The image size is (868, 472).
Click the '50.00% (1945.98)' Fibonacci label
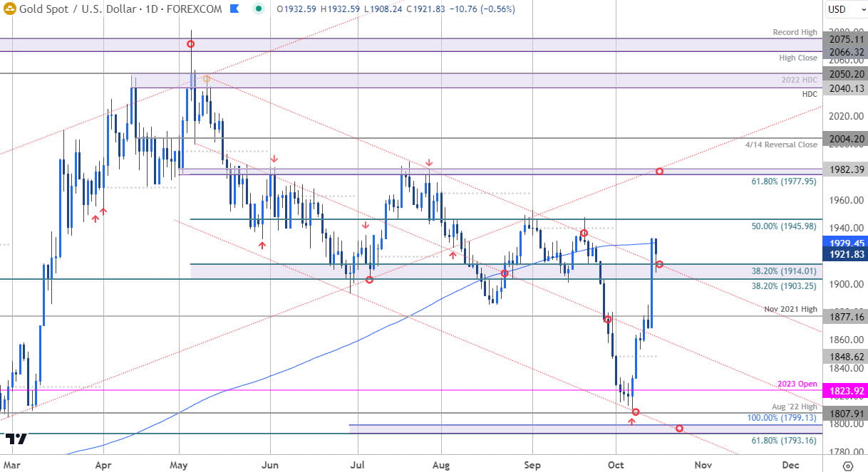click(x=785, y=226)
